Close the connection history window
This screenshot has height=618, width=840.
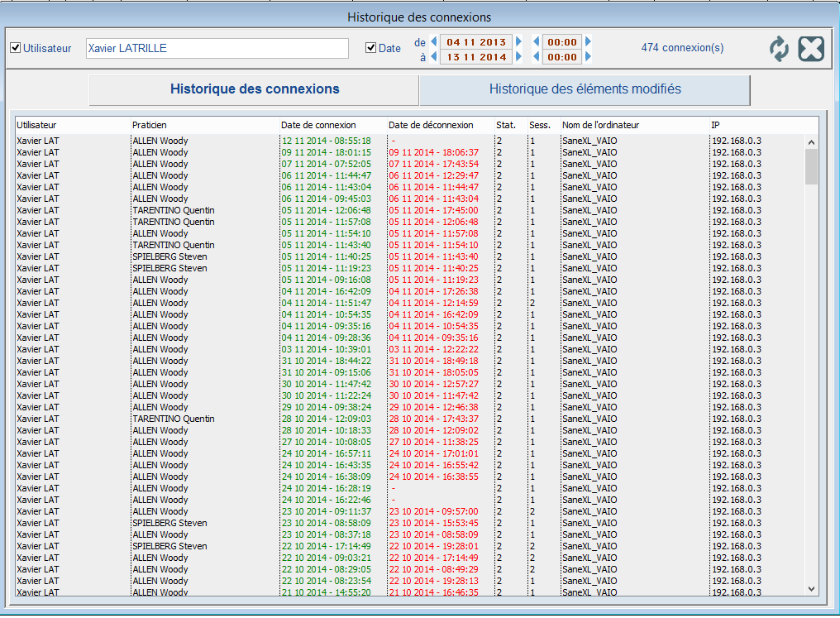(x=811, y=49)
